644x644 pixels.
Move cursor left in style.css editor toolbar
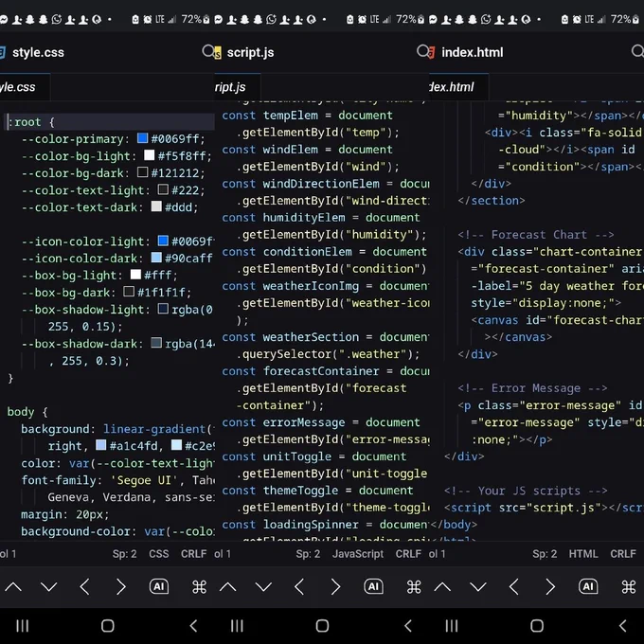click(84, 587)
